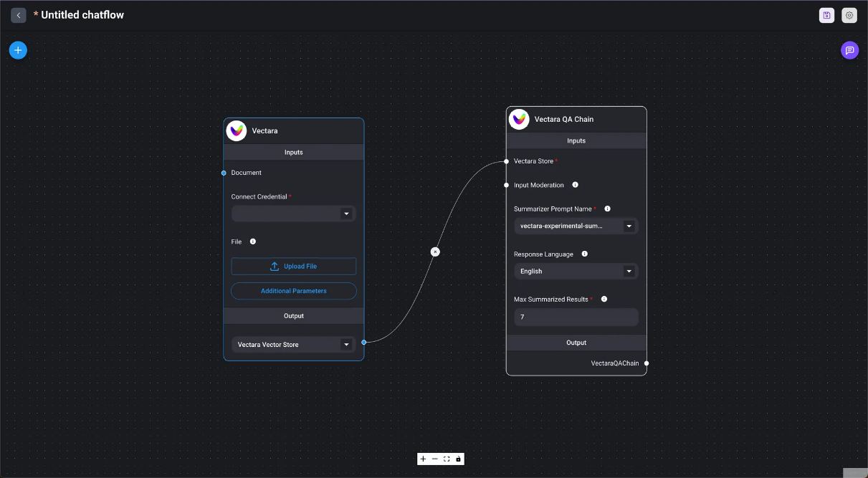Click the blue add nodes plus button
The image size is (868, 478).
pos(18,50)
